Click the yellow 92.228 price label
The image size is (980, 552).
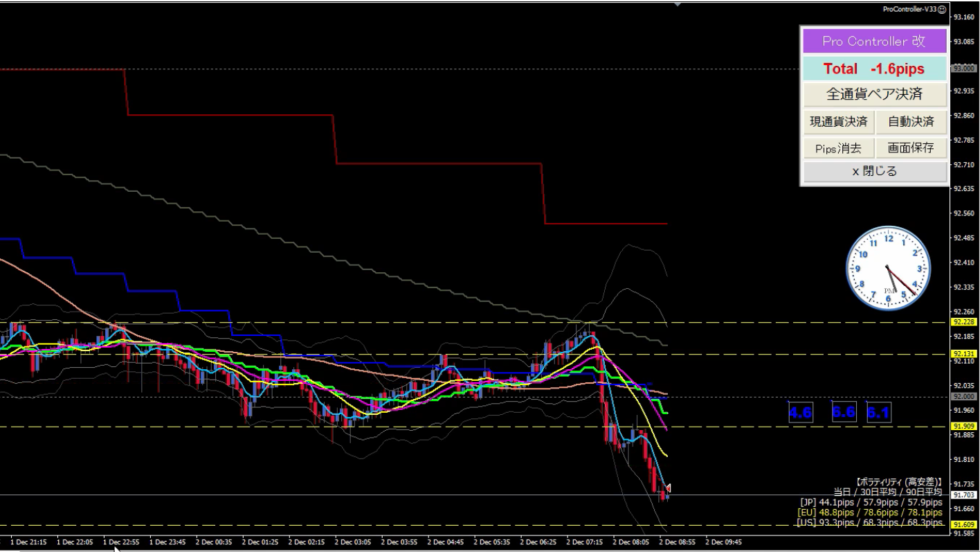[963, 322]
